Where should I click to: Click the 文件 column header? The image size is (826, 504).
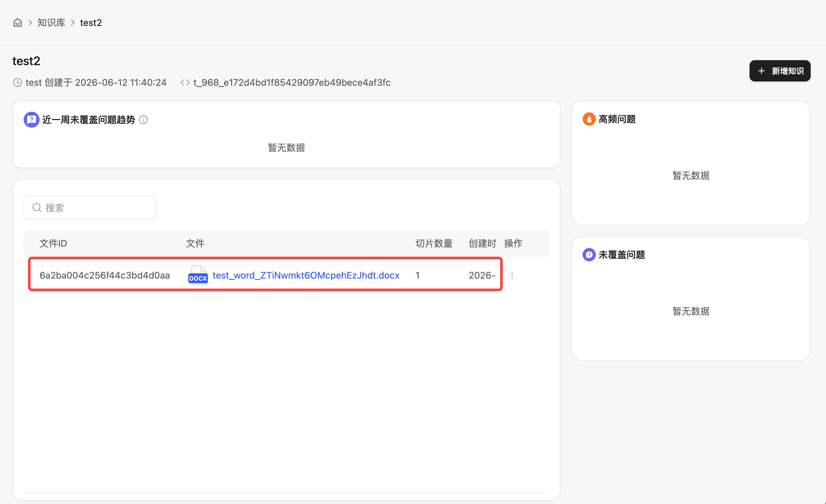coord(195,243)
